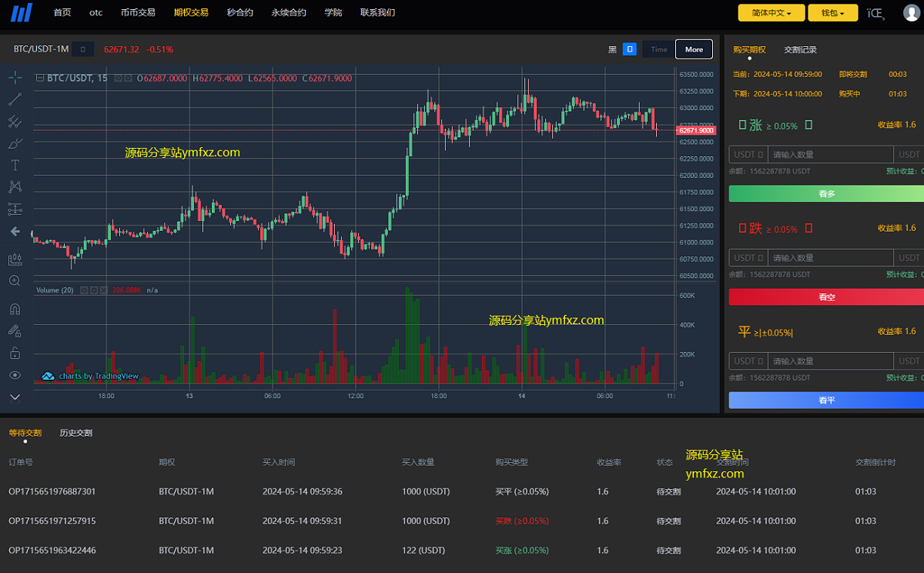This screenshot has height=573, width=924.
Task: Expand the BTC/USDT-1M pair selector
Action: click(83, 49)
